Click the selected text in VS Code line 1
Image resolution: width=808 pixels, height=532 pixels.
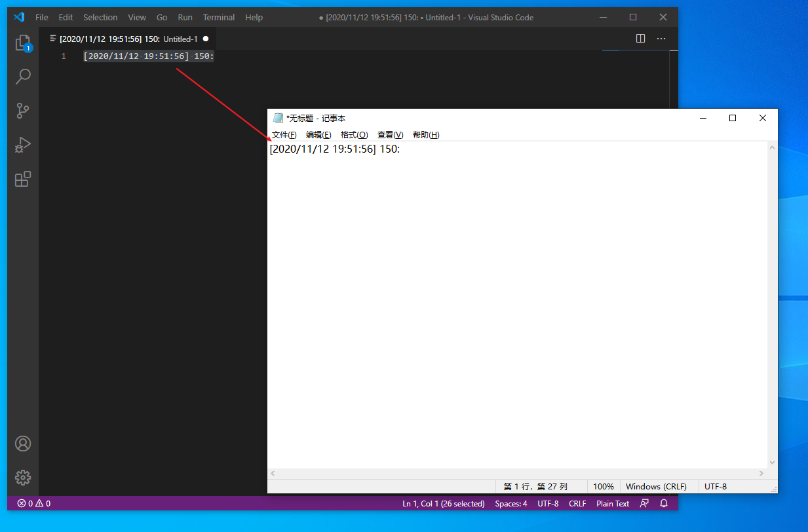(149, 56)
